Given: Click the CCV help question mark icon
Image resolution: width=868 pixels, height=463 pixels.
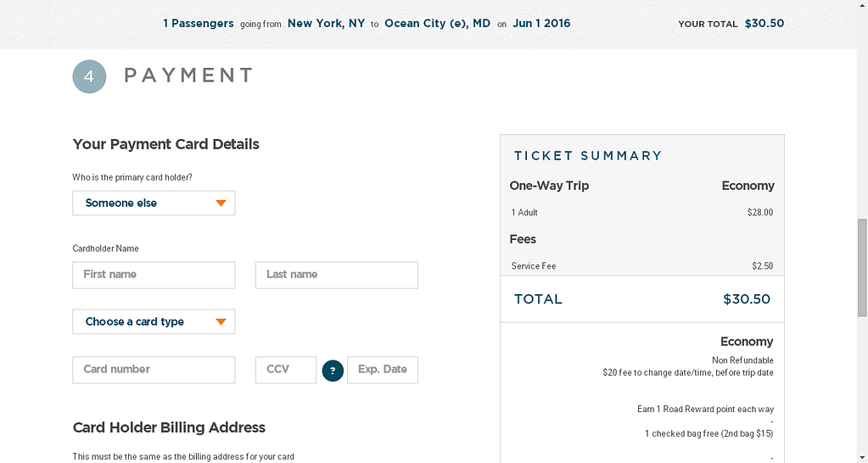Looking at the screenshot, I should coord(333,371).
